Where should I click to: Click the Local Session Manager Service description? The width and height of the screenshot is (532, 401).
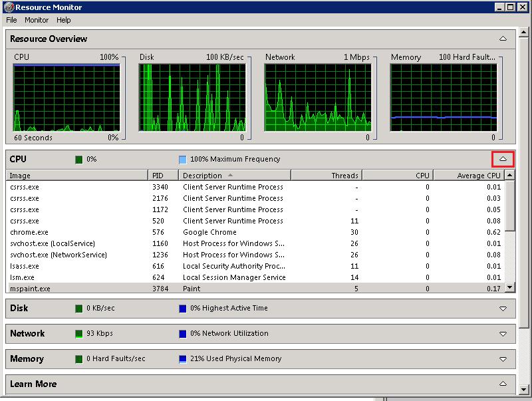point(234,277)
